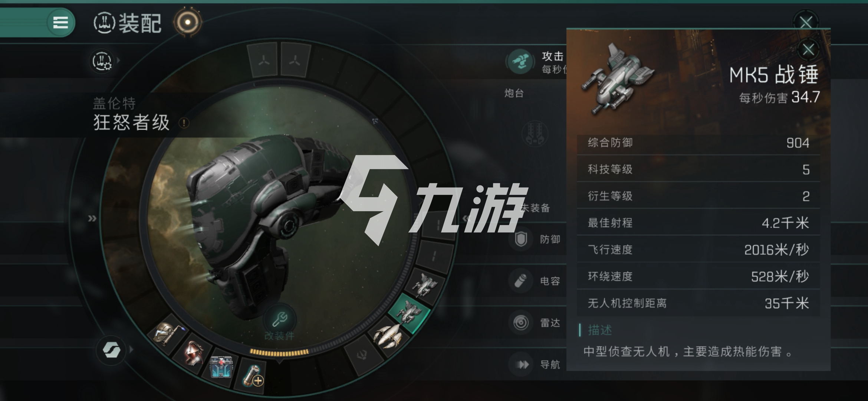This screenshot has width=868, height=401.
Task: Open the 雷达 stats section
Action: (537, 322)
